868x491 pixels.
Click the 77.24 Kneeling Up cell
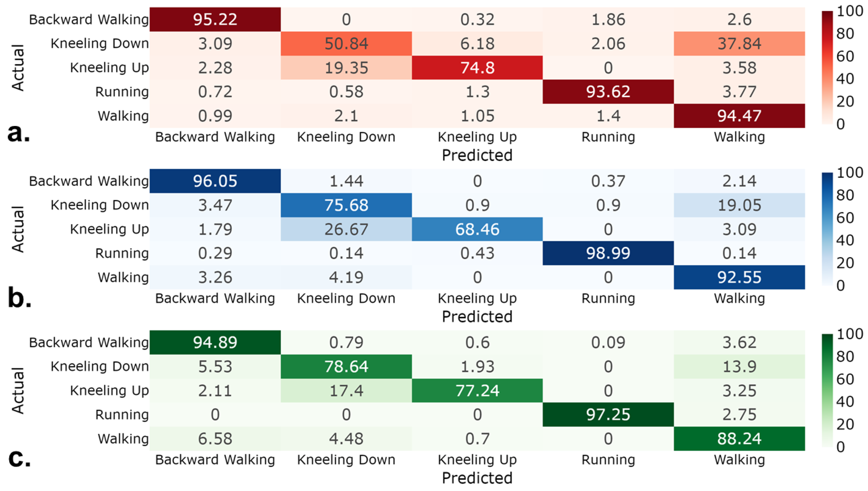click(x=477, y=391)
